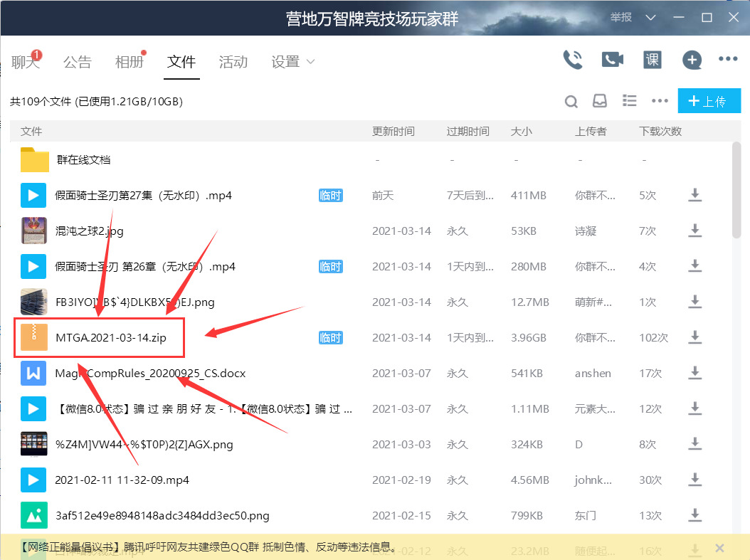Open more options in top toolbar

tap(728, 59)
